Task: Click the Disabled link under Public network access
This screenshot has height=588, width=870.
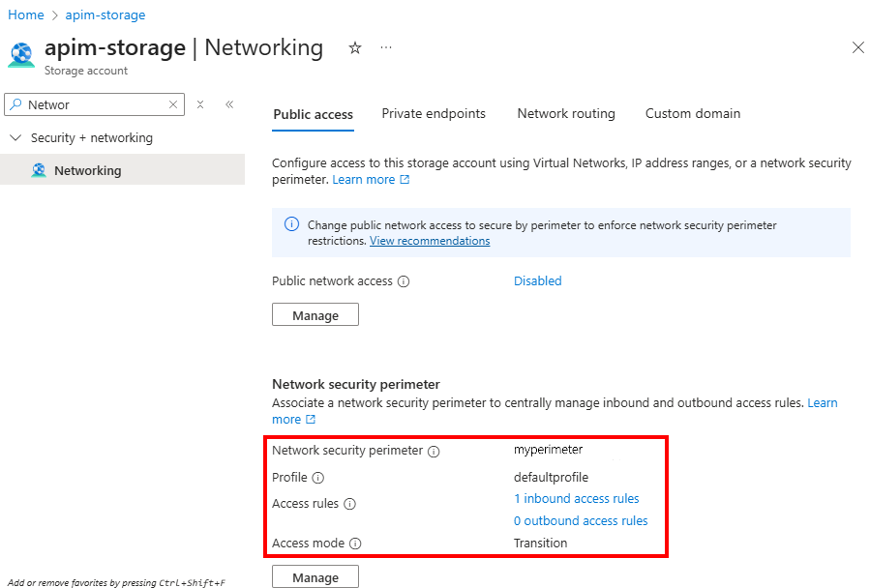Action: 537,280
